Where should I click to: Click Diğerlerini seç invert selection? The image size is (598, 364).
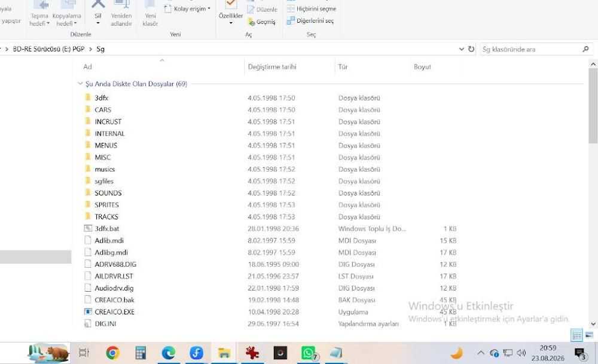310,20
